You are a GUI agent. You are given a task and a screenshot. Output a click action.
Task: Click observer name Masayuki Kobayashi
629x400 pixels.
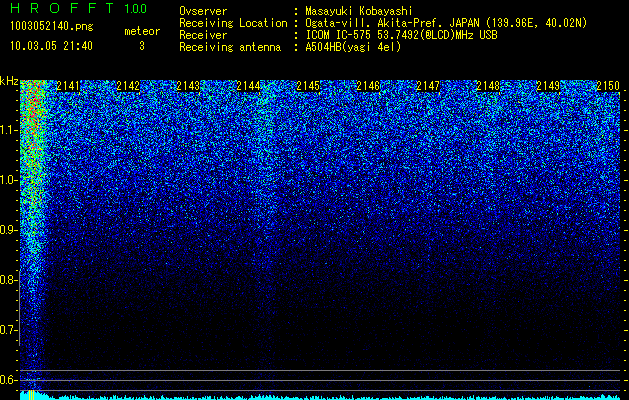[x=359, y=11]
